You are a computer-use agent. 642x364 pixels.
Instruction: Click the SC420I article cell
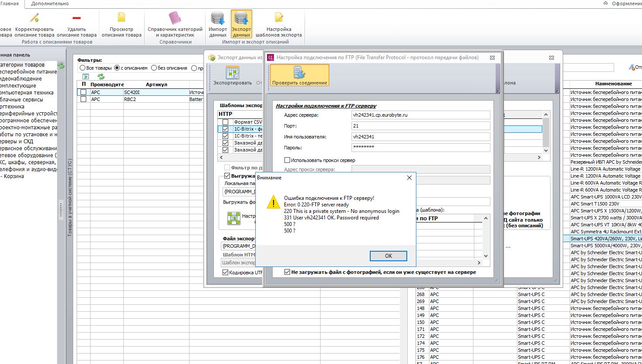156,92
